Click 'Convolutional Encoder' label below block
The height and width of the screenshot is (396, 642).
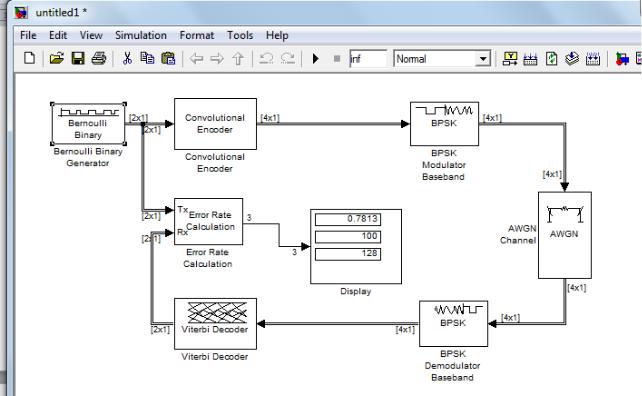point(215,163)
